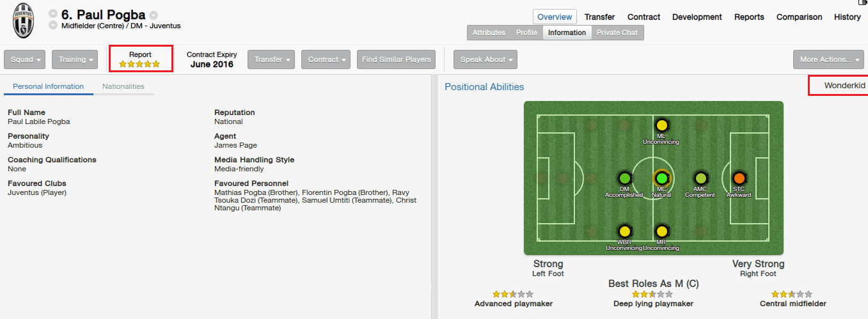Switch to the Profile view toggle
868x319 pixels.
(526, 33)
